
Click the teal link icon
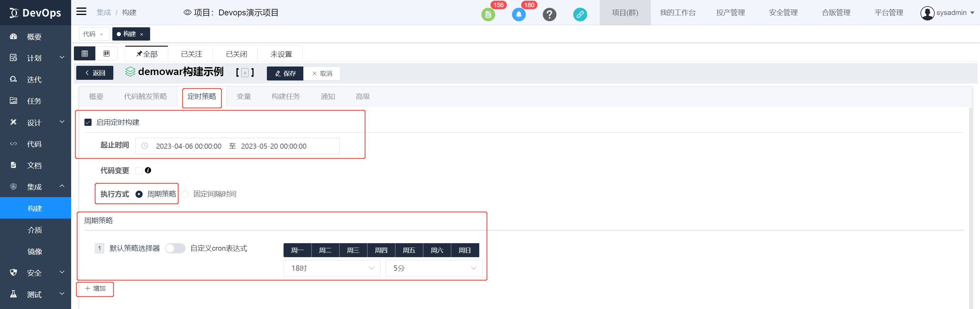[579, 14]
